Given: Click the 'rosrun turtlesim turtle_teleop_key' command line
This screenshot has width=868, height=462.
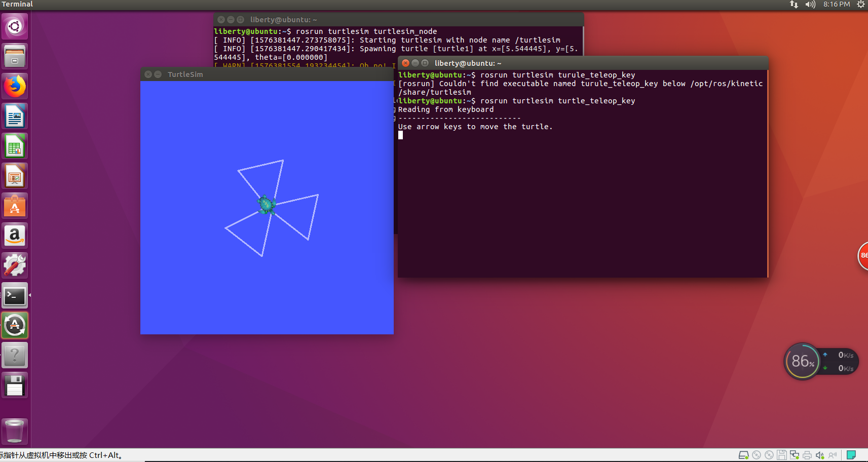Looking at the screenshot, I should click(x=557, y=101).
